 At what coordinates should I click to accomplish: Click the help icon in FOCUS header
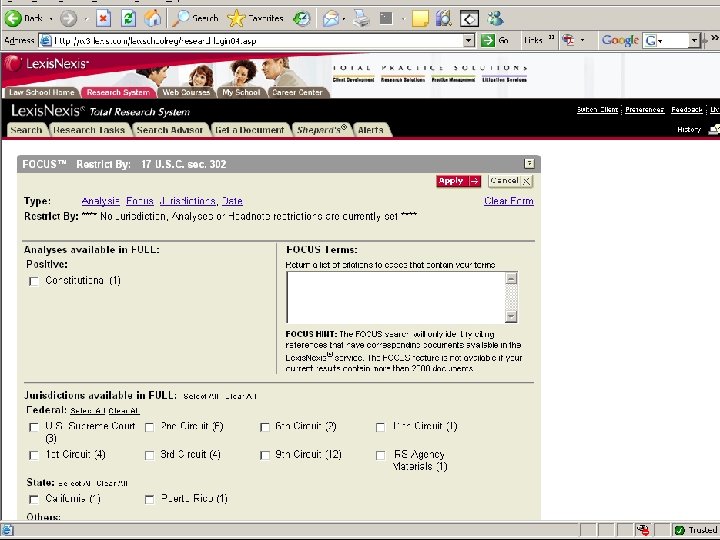pos(529,163)
